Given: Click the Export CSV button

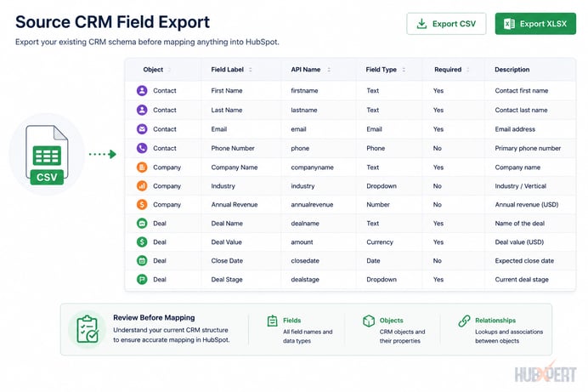Looking at the screenshot, I should pyautogui.click(x=446, y=24).
